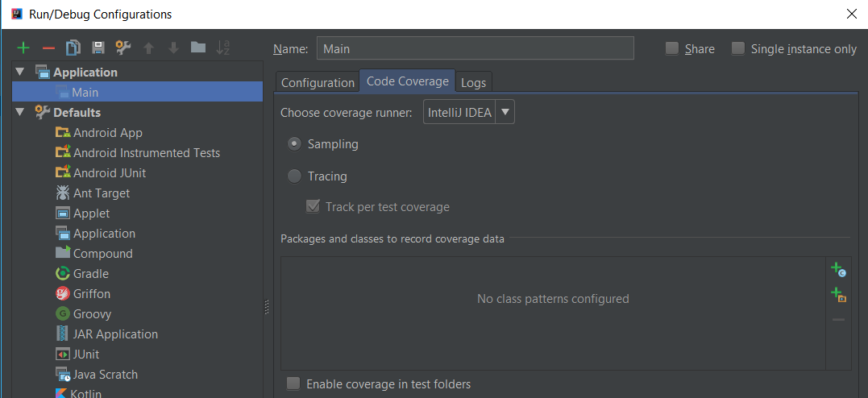This screenshot has height=398, width=868.
Task: Click the Kotlin icon in the list
Action: 62,393
